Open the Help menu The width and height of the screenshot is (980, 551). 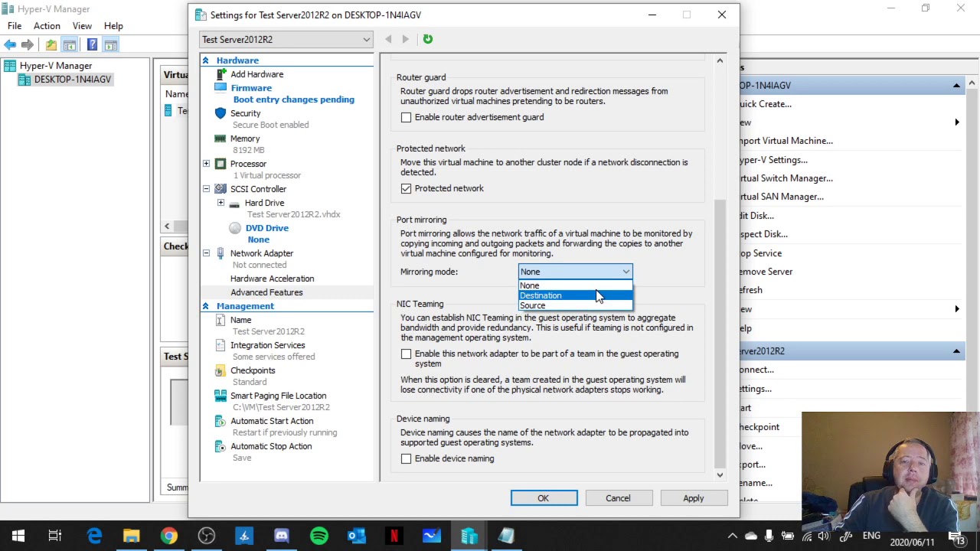click(113, 26)
